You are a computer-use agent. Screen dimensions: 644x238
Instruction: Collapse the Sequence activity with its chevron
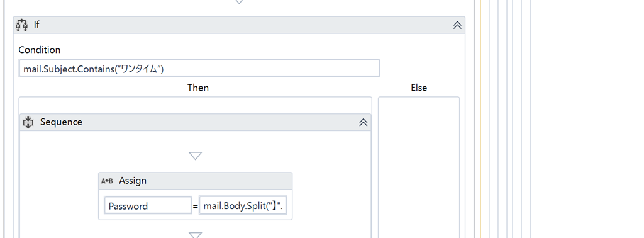(363, 123)
